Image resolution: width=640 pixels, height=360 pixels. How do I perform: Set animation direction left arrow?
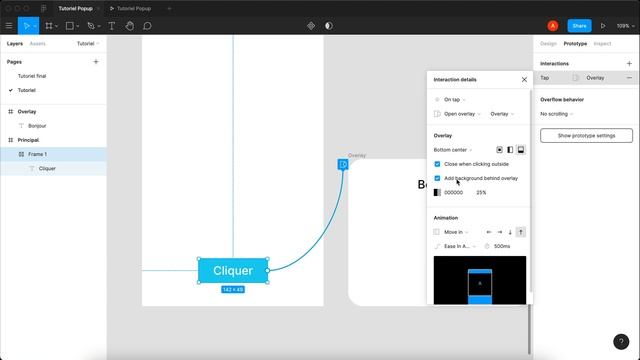click(x=489, y=232)
